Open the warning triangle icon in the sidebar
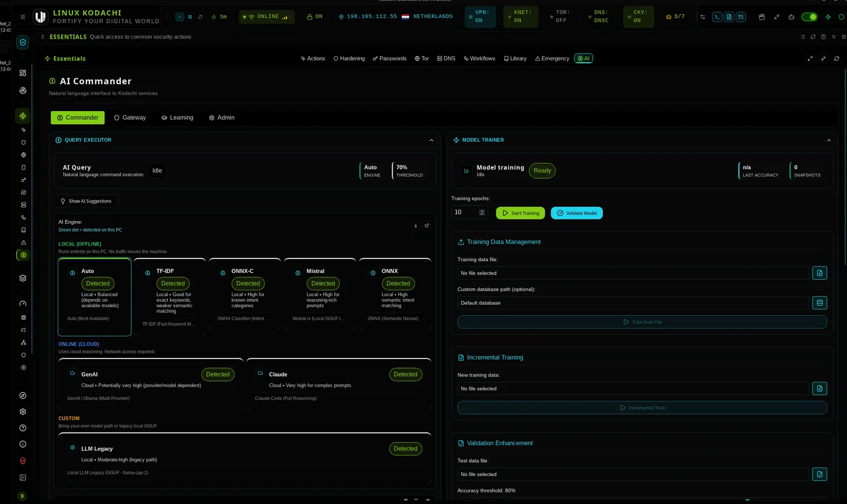The width and height of the screenshot is (847, 504). (x=23, y=243)
